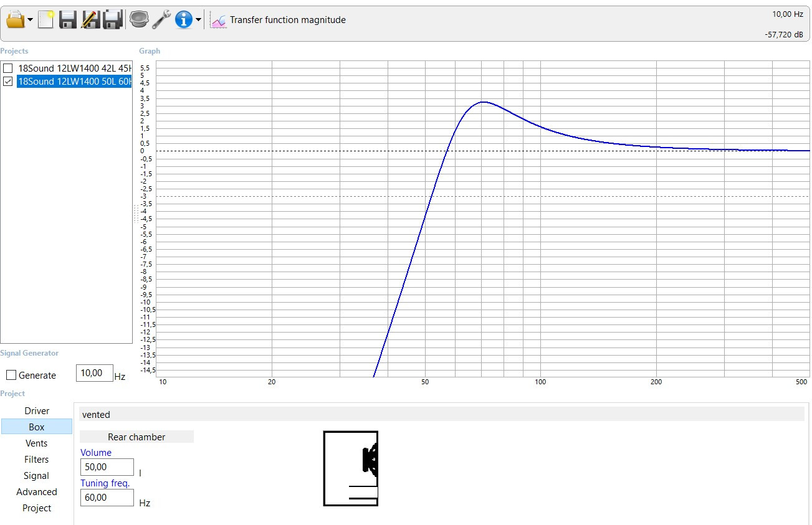This screenshot has height=525, width=812.
Task: Click the open project folder icon
Action: click(15, 20)
